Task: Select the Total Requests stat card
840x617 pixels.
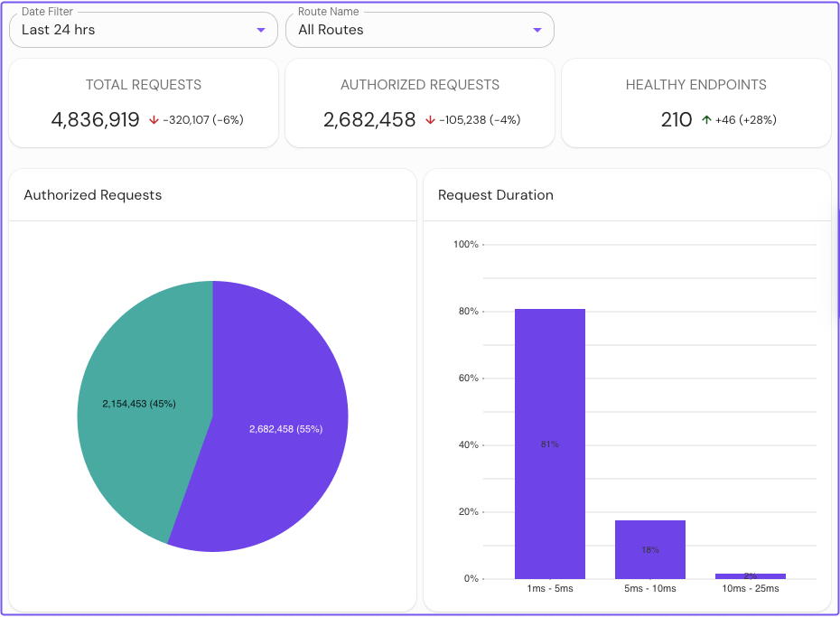Action: point(144,102)
